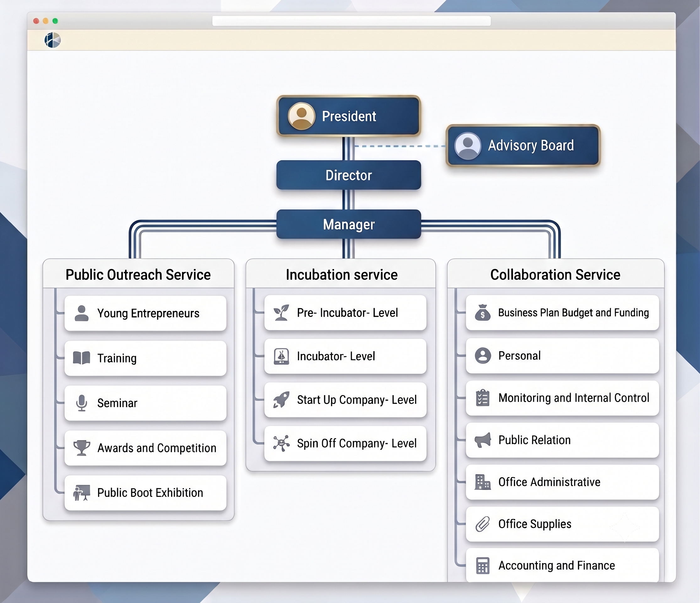Viewport: 700px width, 603px height.
Task: Open the Office Supplies item
Action: (x=563, y=524)
